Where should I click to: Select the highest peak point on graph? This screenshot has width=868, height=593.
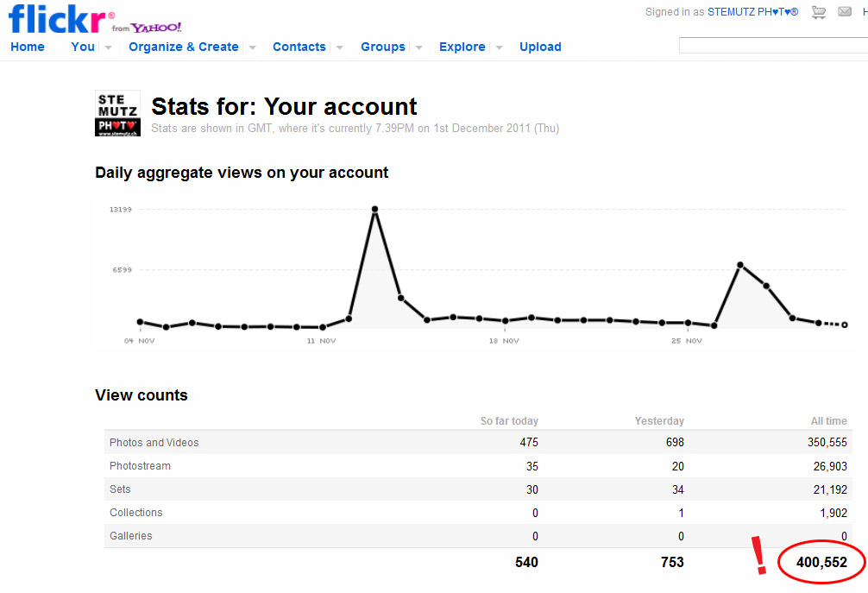[x=374, y=209]
